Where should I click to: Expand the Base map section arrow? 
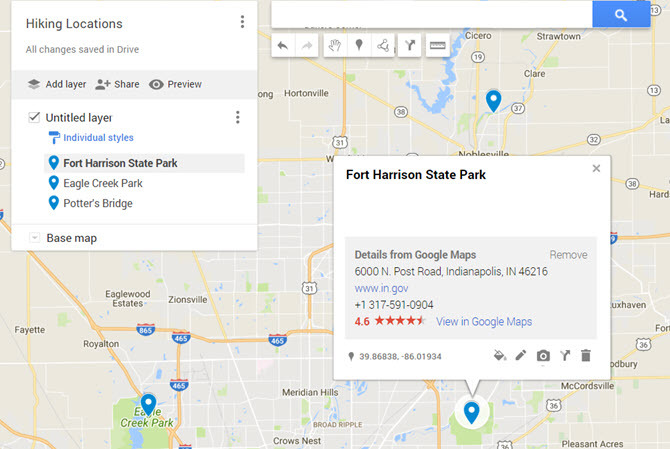(x=35, y=238)
